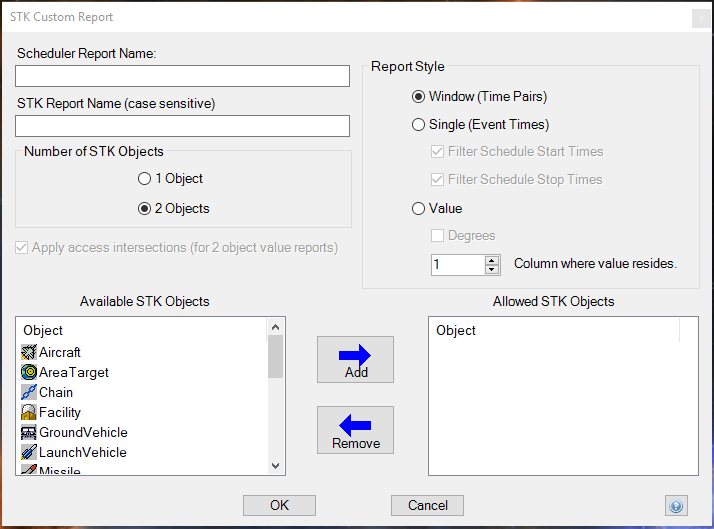
Task: Select the GroundVehicle object icon
Action: coord(29,432)
